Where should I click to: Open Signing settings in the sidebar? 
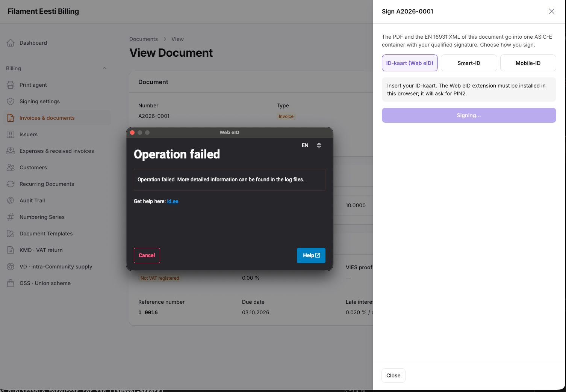tap(57, 101)
